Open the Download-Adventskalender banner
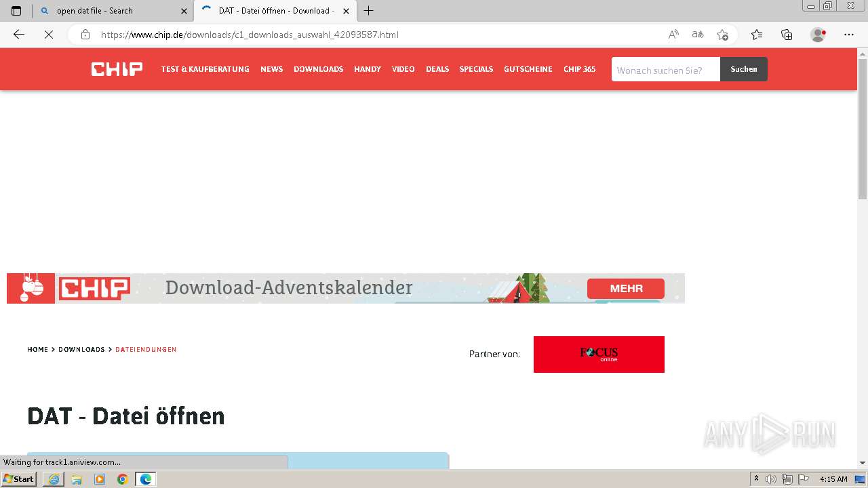 [346, 288]
